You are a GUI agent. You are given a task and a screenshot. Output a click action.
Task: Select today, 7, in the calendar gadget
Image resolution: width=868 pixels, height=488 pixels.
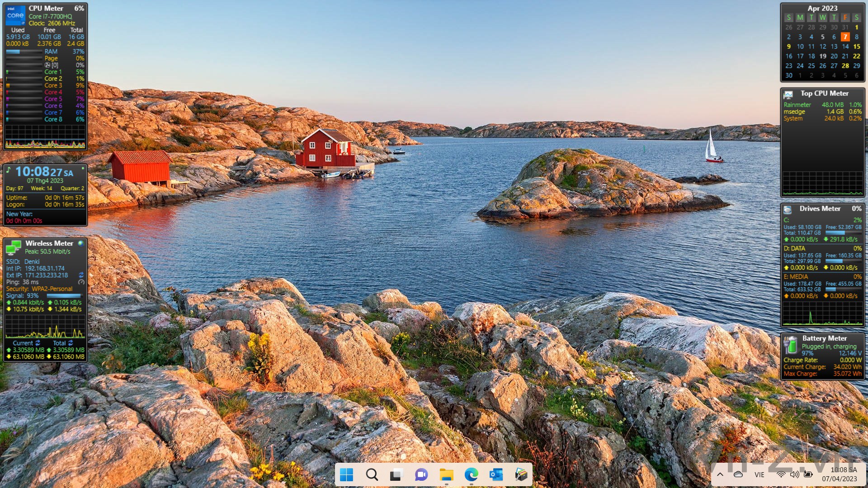[x=845, y=37]
